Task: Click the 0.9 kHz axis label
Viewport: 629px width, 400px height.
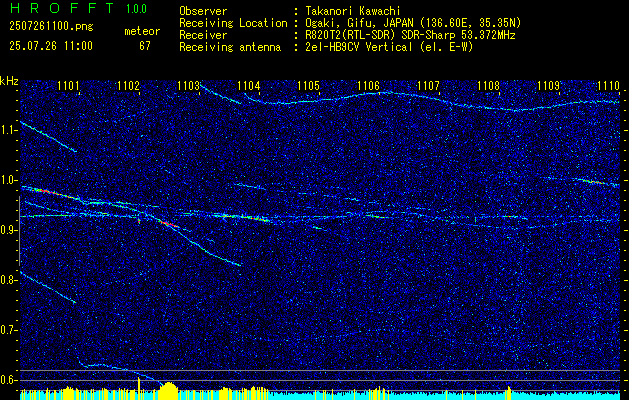Action: (8, 230)
